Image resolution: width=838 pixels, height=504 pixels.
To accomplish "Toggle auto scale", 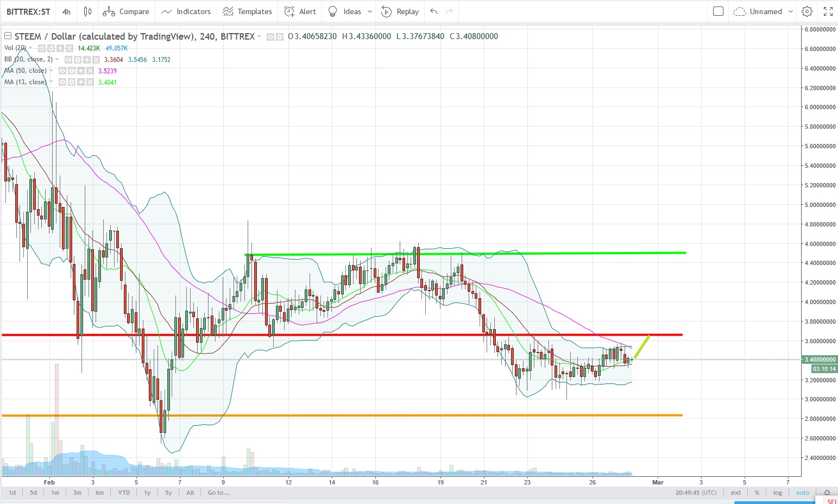I will point(802,493).
